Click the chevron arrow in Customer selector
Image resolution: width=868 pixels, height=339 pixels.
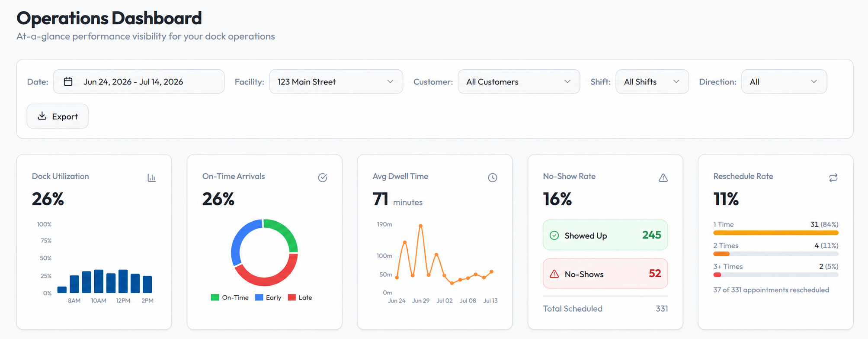coord(567,81)
